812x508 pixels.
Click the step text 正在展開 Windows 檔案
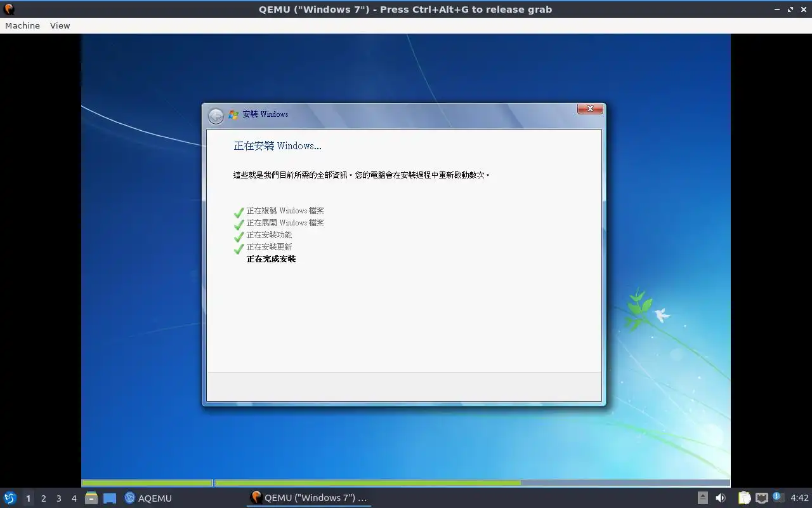[285, 223]
